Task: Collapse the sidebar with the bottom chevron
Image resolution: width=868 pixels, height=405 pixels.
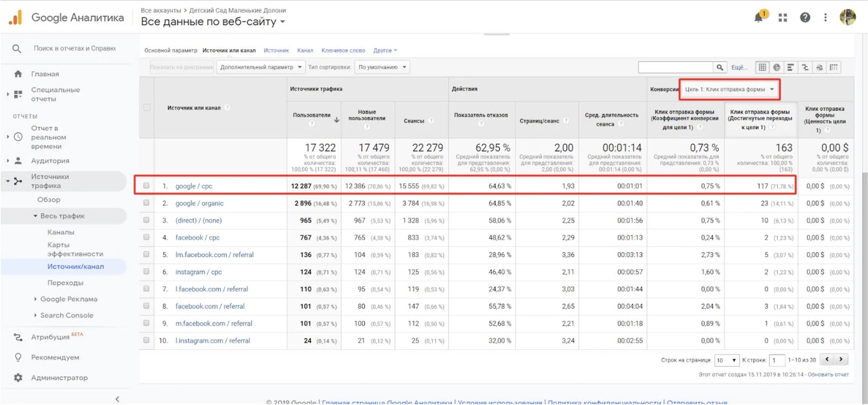Action: pyautogui.click(x=117, y=399)
